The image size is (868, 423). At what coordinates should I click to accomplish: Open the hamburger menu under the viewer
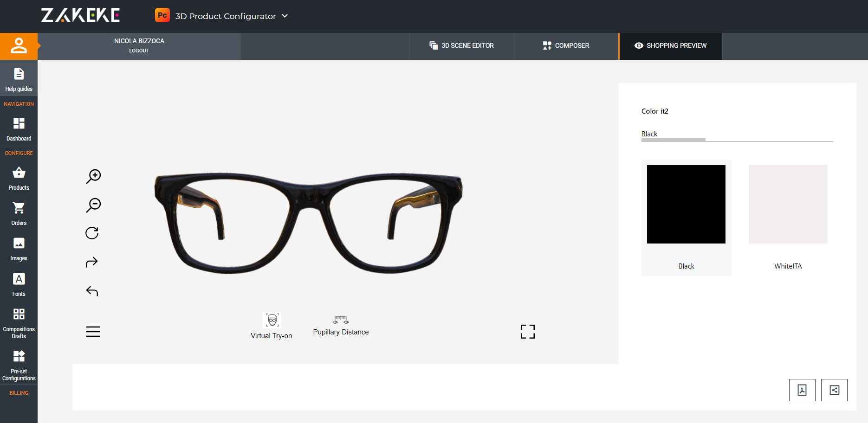pyautogui.click(x=93, y=332)
